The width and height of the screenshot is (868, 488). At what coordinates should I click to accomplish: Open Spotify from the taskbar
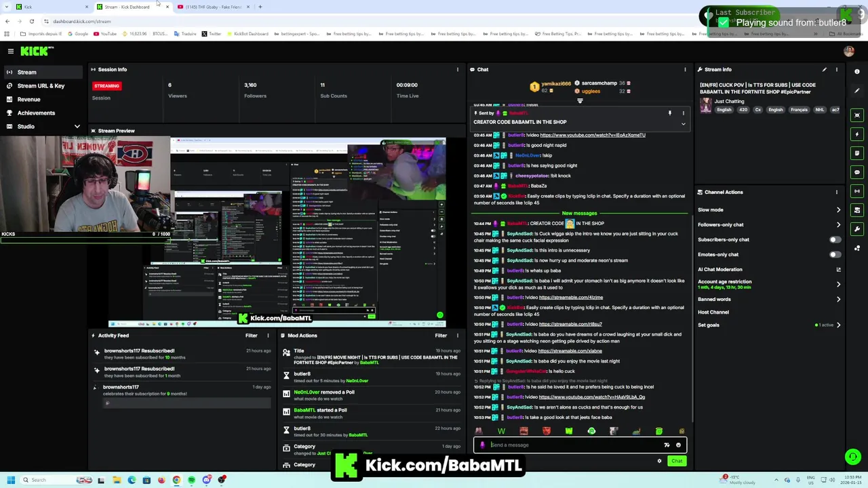coord(192,480)
